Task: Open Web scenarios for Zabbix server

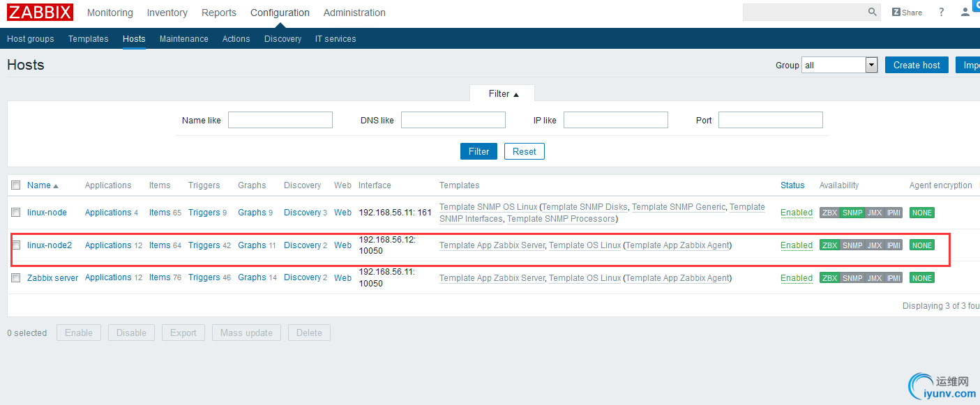Action: click(342, 278)
